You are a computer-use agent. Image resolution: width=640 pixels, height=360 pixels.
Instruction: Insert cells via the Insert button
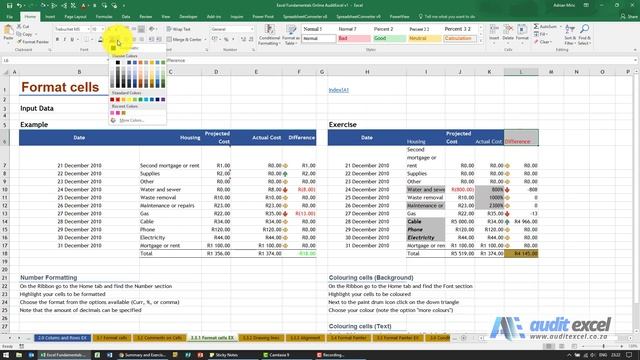pos(494,33)
